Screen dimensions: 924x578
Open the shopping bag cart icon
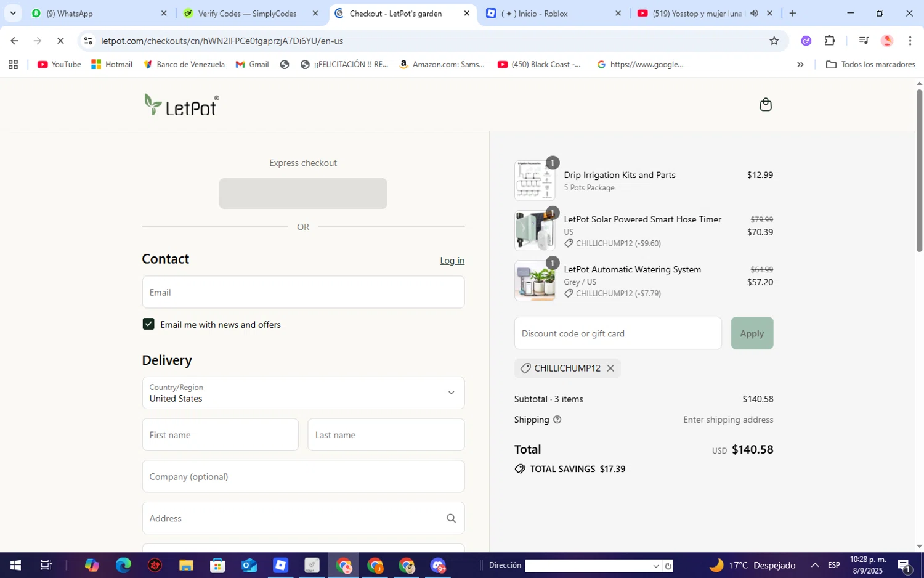(766, 105)
